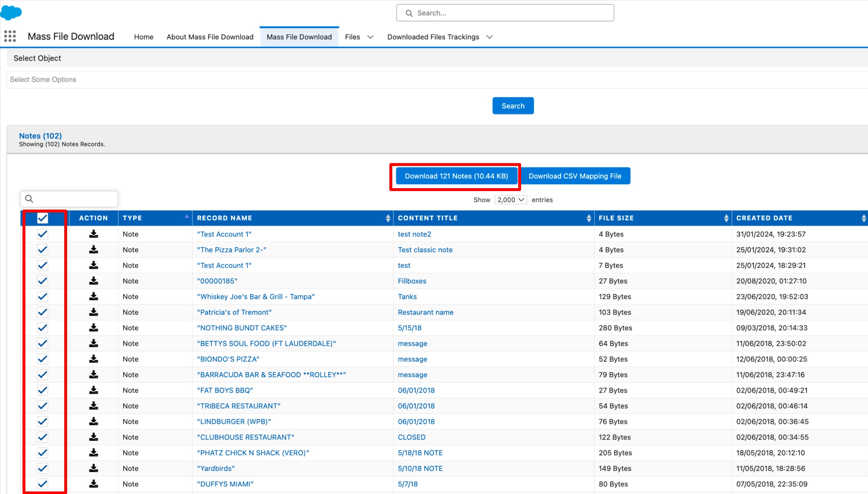Open About Mass File Download tab
868x494 pixels.
(x=210, y=37)
